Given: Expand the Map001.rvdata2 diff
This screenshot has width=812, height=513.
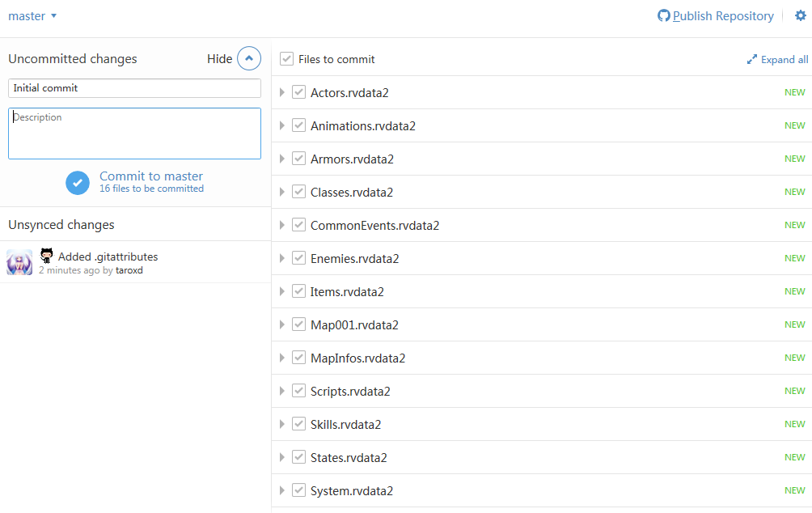Looking at the screenshot, I should (281, 324).
